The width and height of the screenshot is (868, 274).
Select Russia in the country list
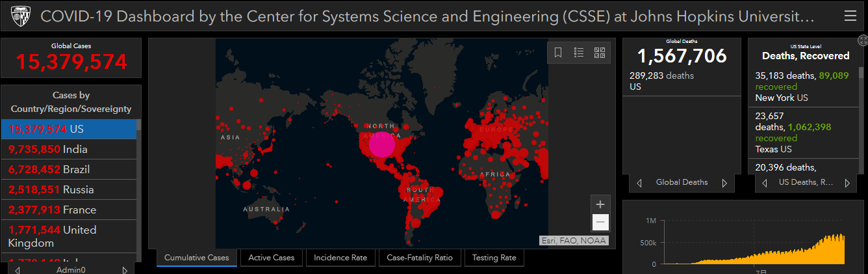69,189
